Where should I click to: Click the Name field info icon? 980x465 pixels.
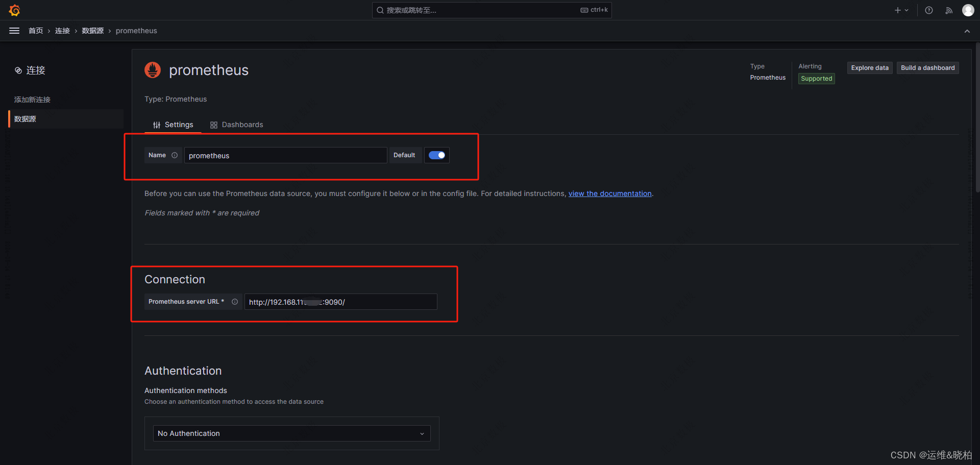[175, 155]
